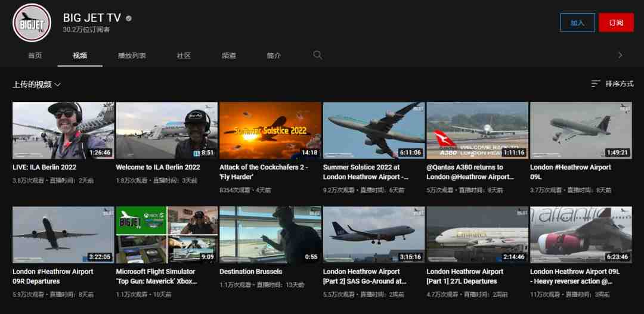Switch to the 首页 tab
Viewport: 644px width, 314px height.
pos(35,55)
